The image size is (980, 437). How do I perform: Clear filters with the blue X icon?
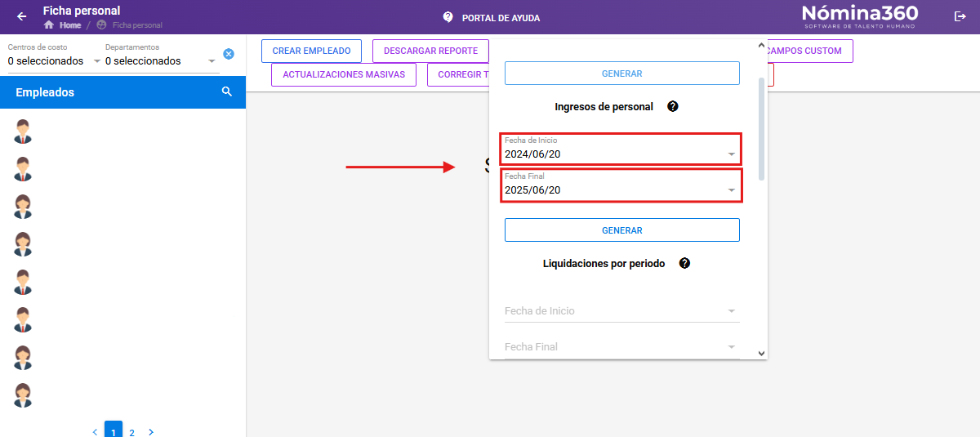[229, 54]
